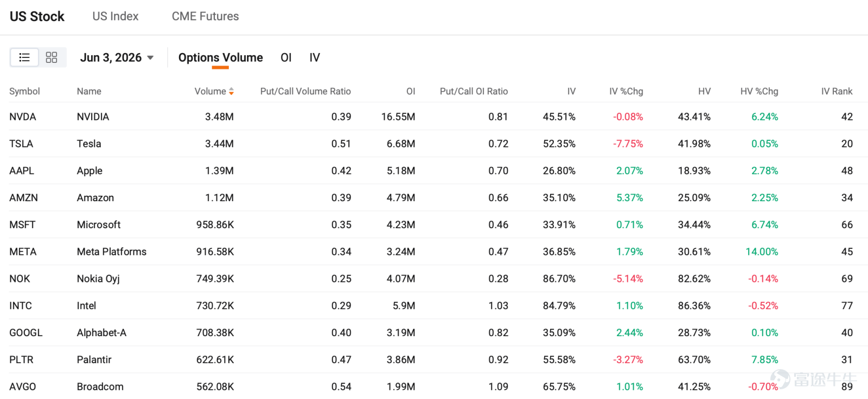Open the Meta Platforms row
The image size is (868, 399).
pos(434,252)
